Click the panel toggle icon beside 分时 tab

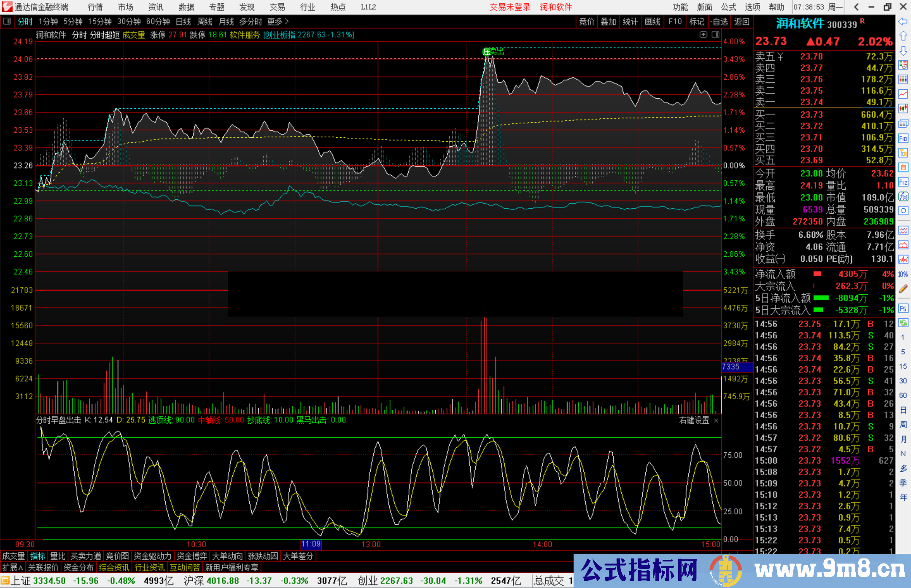[x=7, y=21]
